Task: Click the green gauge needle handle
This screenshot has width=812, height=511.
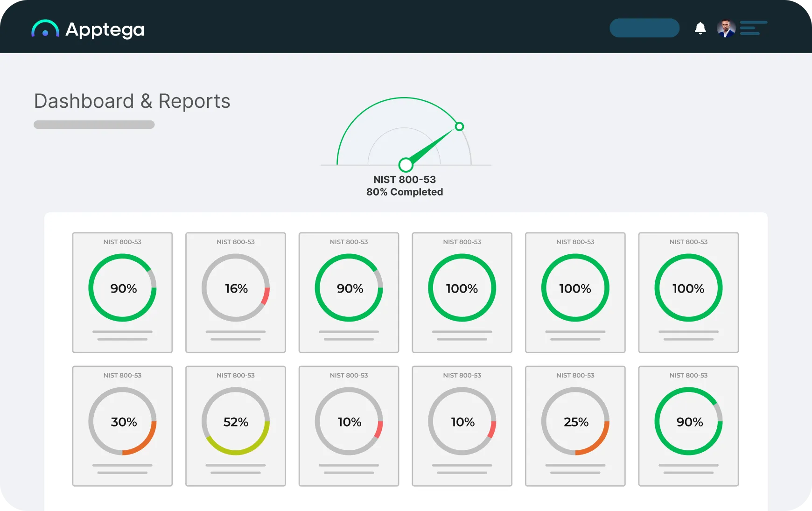Action: [405, 165]
